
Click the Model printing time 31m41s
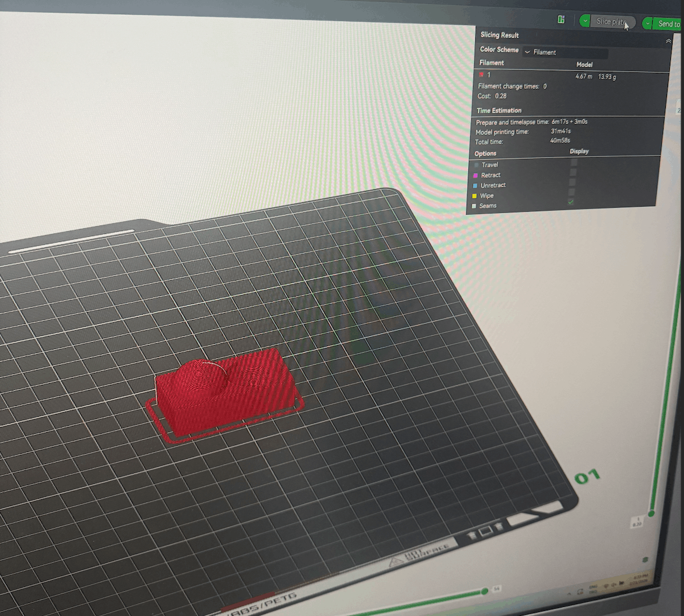point(561,132)
